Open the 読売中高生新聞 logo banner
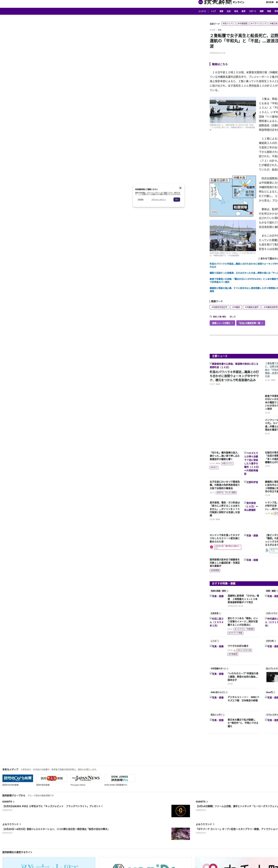This screenshot has width=278, height=868. (52, 778)
